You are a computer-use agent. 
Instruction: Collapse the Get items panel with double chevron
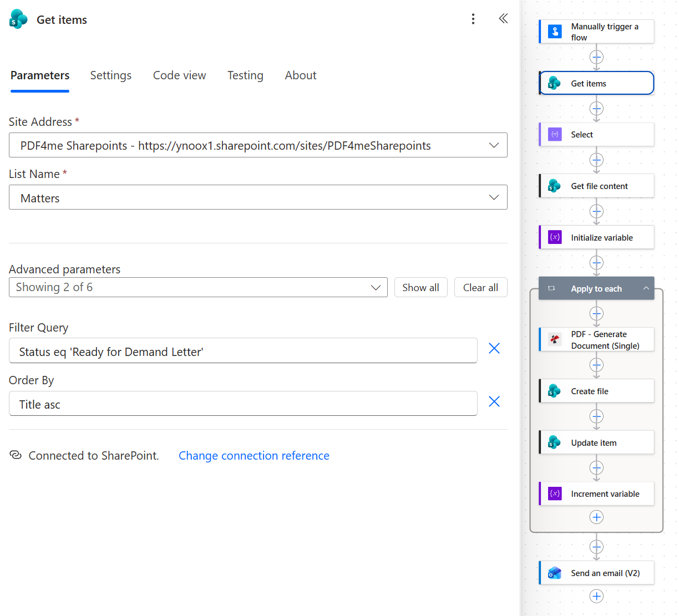(x=503, y=19)
